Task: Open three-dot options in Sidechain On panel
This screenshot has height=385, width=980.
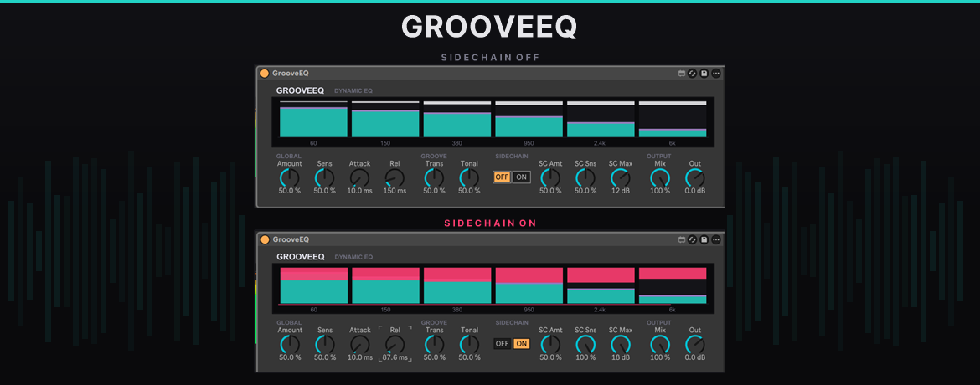Action: (716, 240)
